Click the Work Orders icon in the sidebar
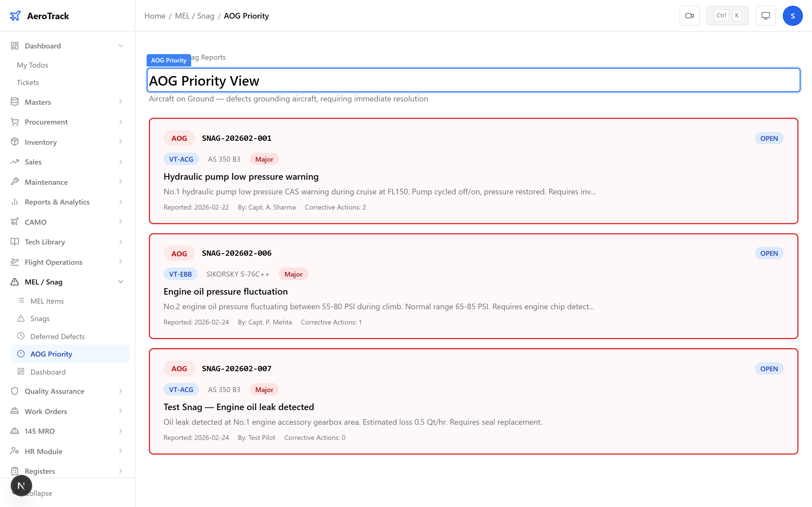 (15, 411)
